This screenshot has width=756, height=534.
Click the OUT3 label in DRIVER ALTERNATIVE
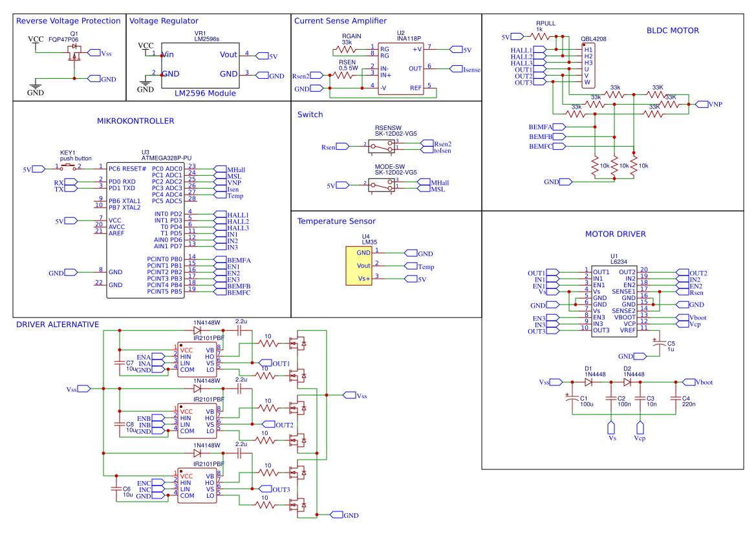275,489
